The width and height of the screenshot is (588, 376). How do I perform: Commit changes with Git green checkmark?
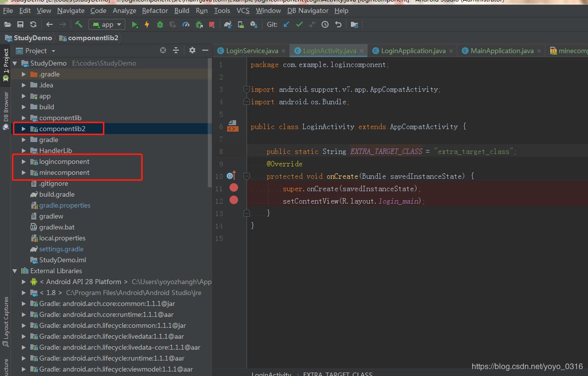coord(299,25)
